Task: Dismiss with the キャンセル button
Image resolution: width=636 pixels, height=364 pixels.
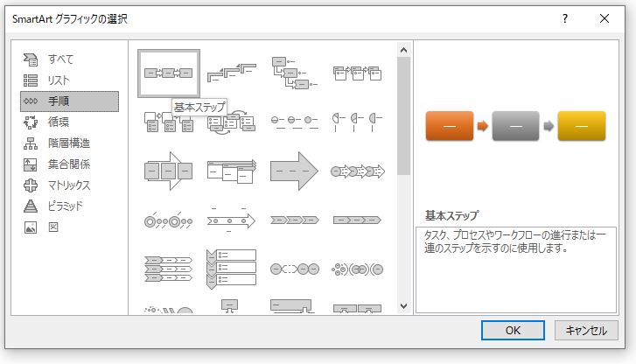Action: pos(586,331)
